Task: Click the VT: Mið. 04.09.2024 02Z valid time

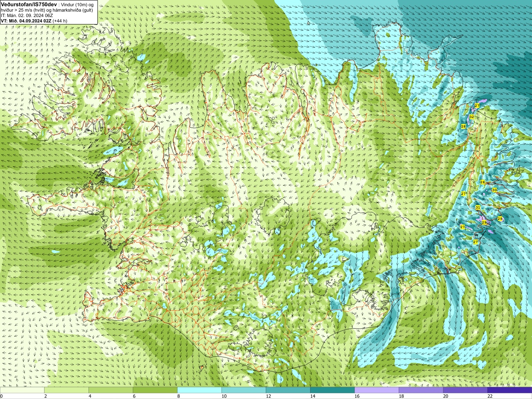Action: (26, 21)
